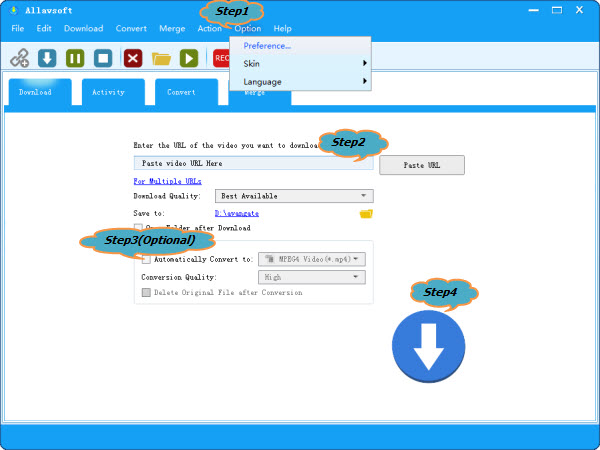Screen dimensions: 600x450
Task: Open For Multiple URLs link
Action: [167, 181]
